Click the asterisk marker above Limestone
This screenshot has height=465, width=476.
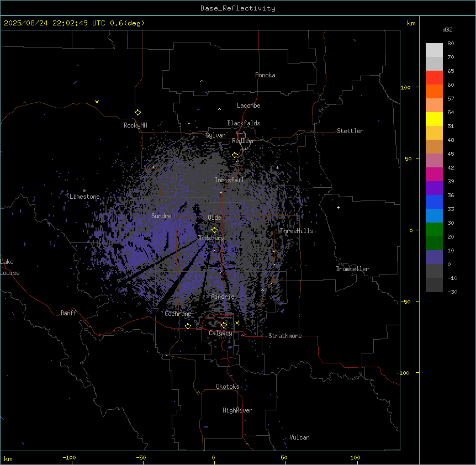[84, 191]
